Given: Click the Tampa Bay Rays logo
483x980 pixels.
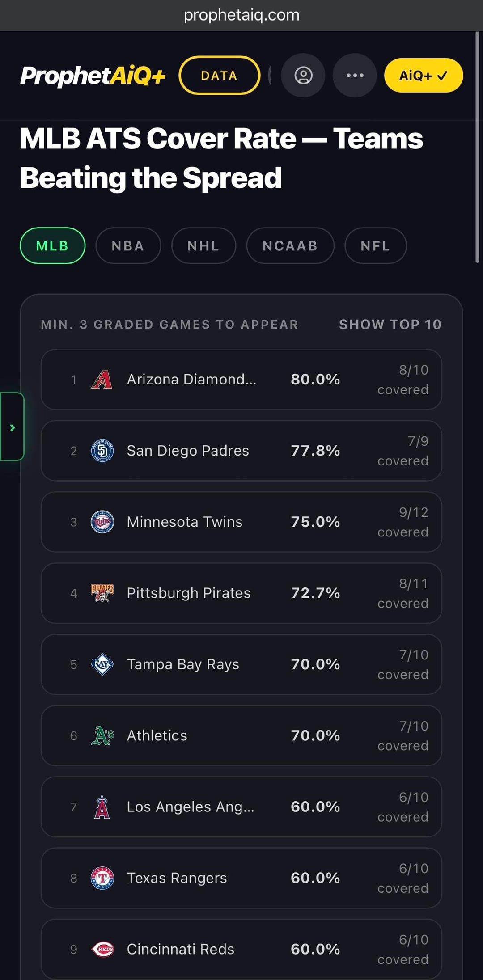Looking at the screenshot, I should (102, 664).
